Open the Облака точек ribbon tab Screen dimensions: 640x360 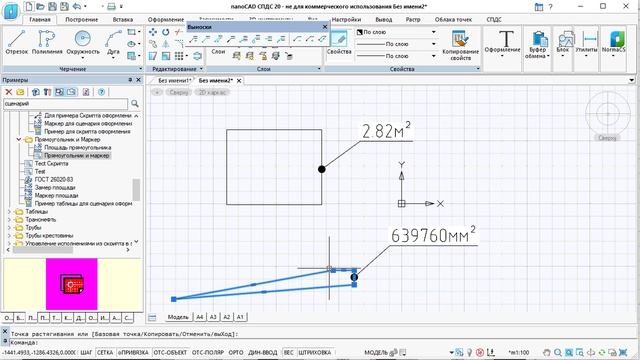tap(453, 19)
